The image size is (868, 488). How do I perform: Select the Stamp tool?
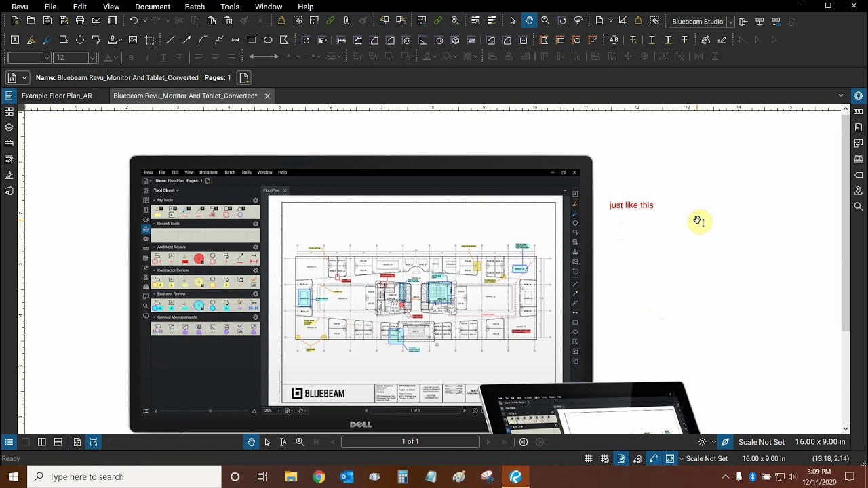113,40
